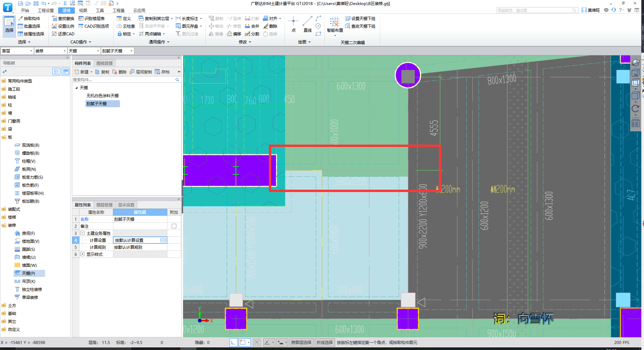Click the 答疑解惑 help search box
Screen dimensions: 644x350
coord(537,10)
